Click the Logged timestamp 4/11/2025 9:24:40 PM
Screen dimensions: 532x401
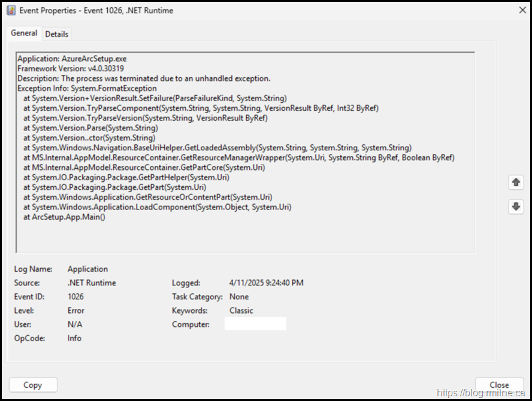pos(266,283)
